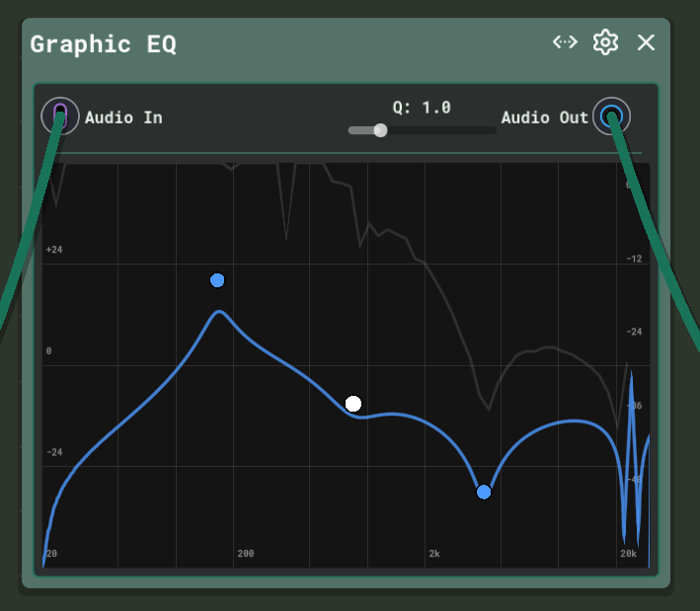Open Graphic EQ settings gear

point(605,42)
